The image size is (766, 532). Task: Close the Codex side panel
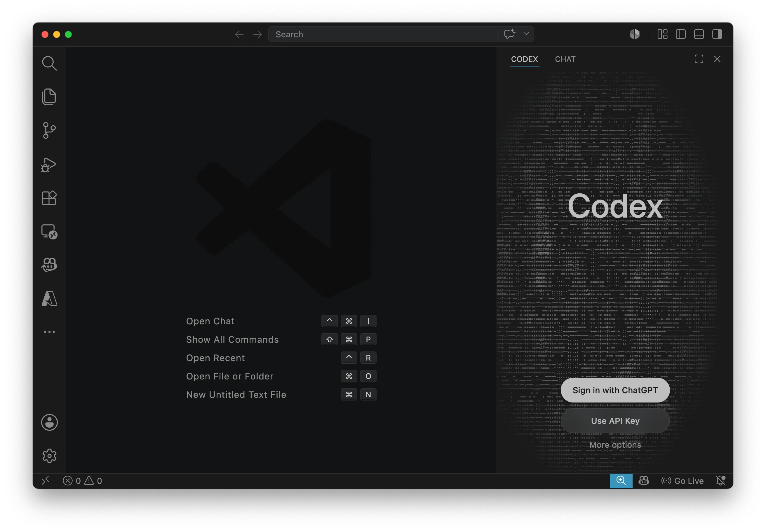(x=717, y=59)
